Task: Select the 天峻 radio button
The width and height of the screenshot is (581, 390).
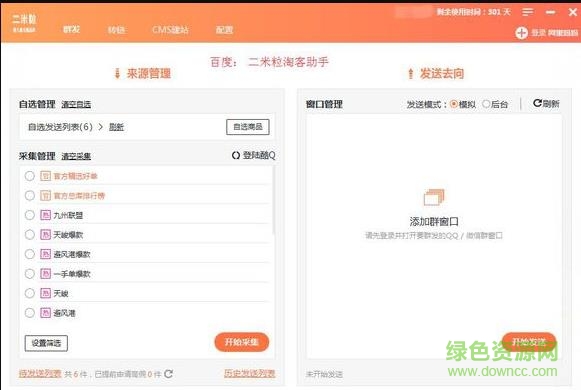Action: click(30, 293)
